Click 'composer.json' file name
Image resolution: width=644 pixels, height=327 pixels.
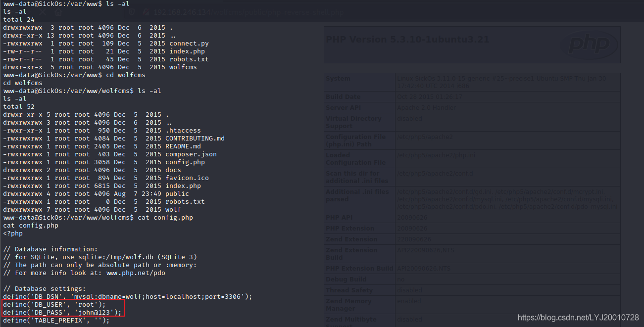191,154
